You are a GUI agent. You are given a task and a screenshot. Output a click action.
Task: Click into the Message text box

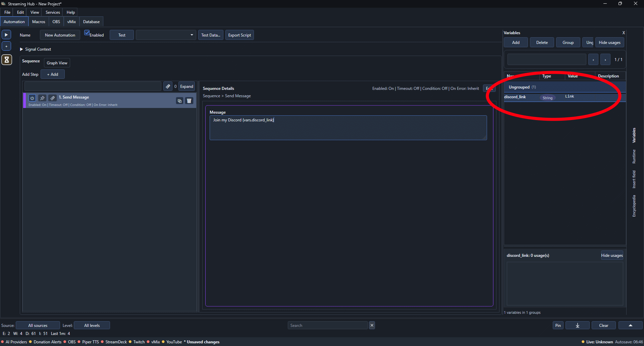click(348, 128)
